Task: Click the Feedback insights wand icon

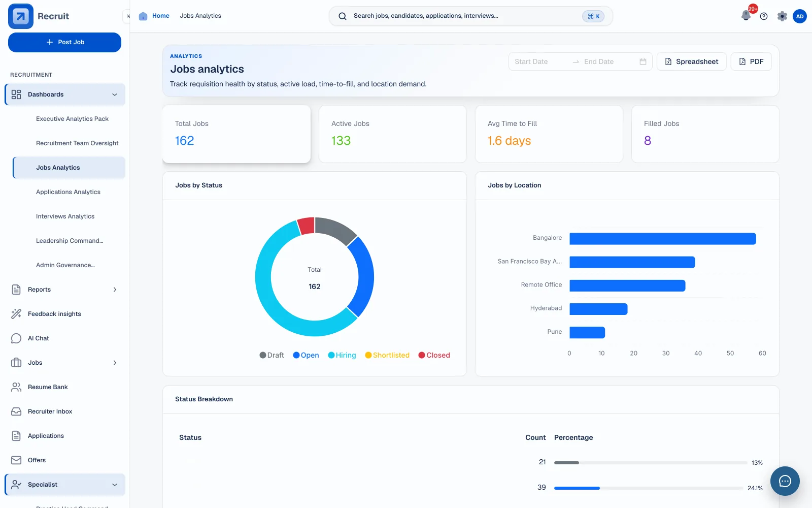Action: click(16, 314)
